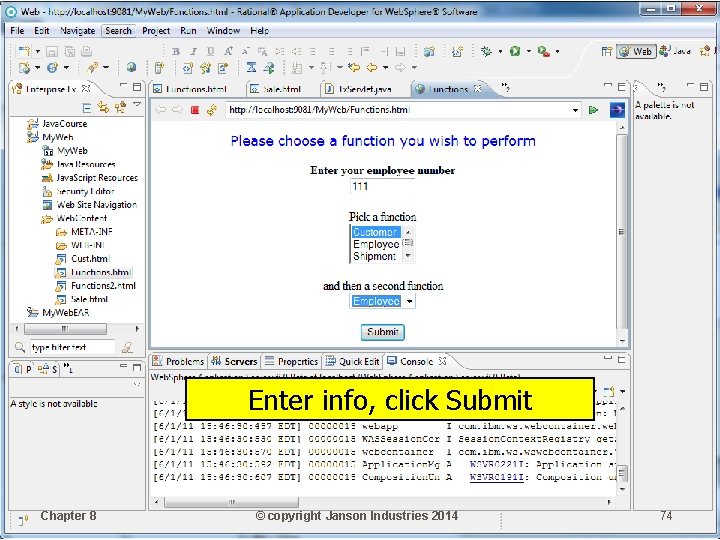The width and height of the screenshot is (720, 540).
Task: Click the Open Perspective icon
Action: click(607, 51)
